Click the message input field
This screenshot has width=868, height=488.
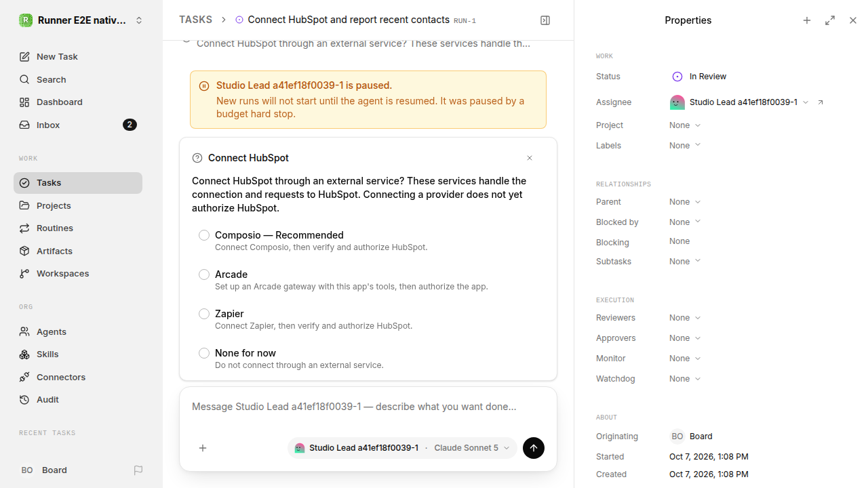[368, 407]
